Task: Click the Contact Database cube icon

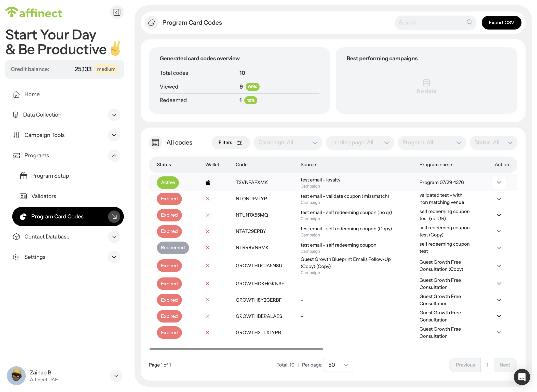Action: (16, 237)
